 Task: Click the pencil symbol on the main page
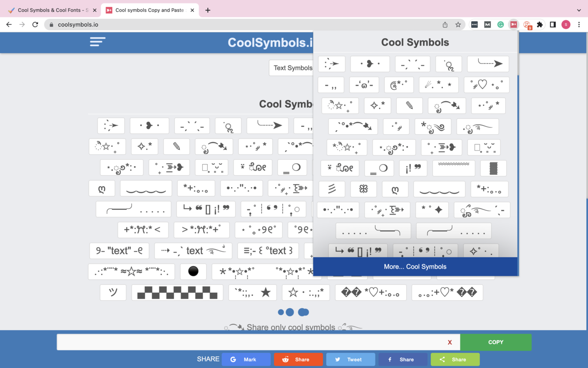176,147
